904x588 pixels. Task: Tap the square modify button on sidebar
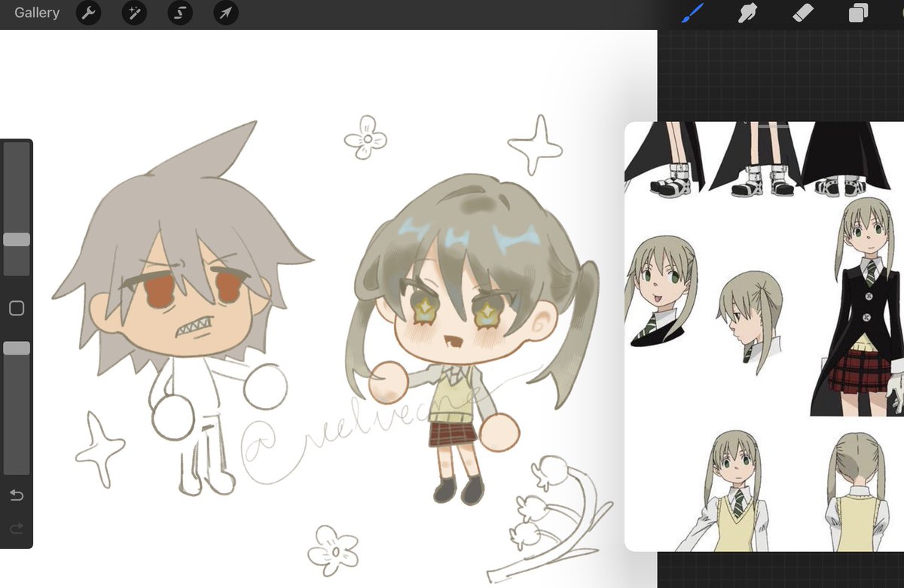point(17,308)
